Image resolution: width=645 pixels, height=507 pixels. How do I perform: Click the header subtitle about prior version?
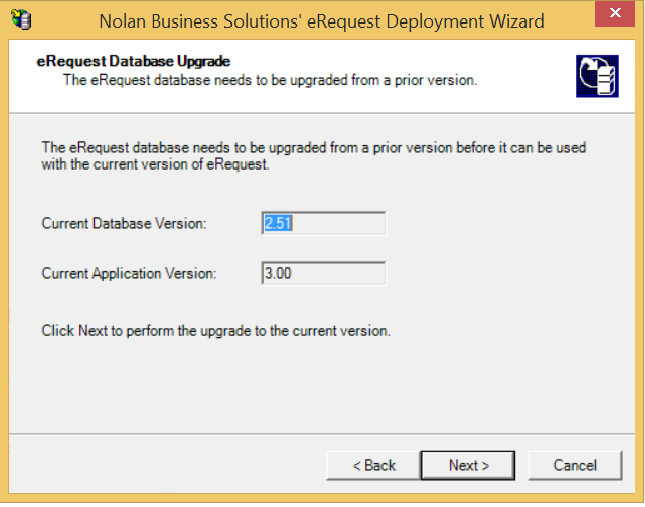269,80
